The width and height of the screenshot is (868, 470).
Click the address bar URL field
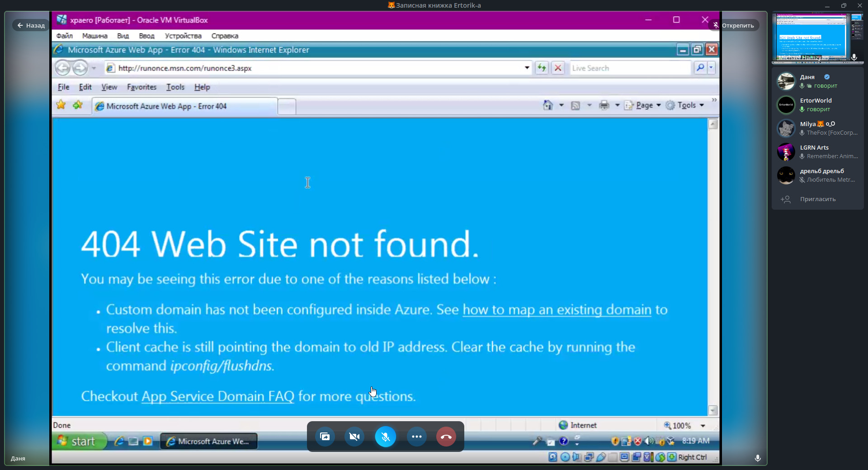319,68
